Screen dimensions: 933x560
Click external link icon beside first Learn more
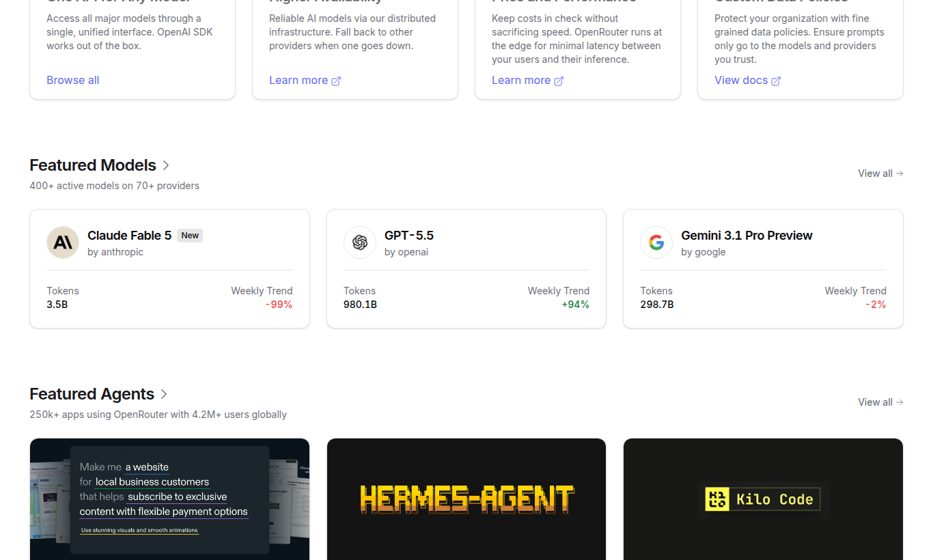[x=336, y=81]
